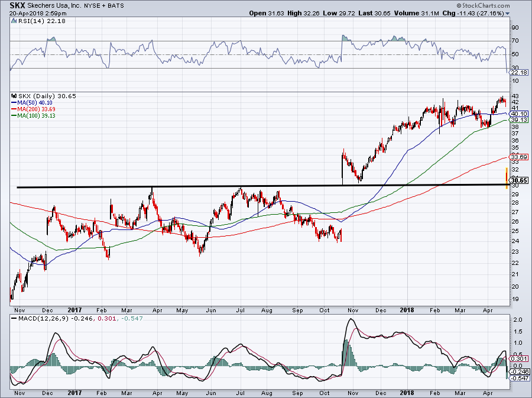This screenshot has width=532, height=398.
Task: Click the 70 overbought level on RSI axis
Action: click(515, 41)
